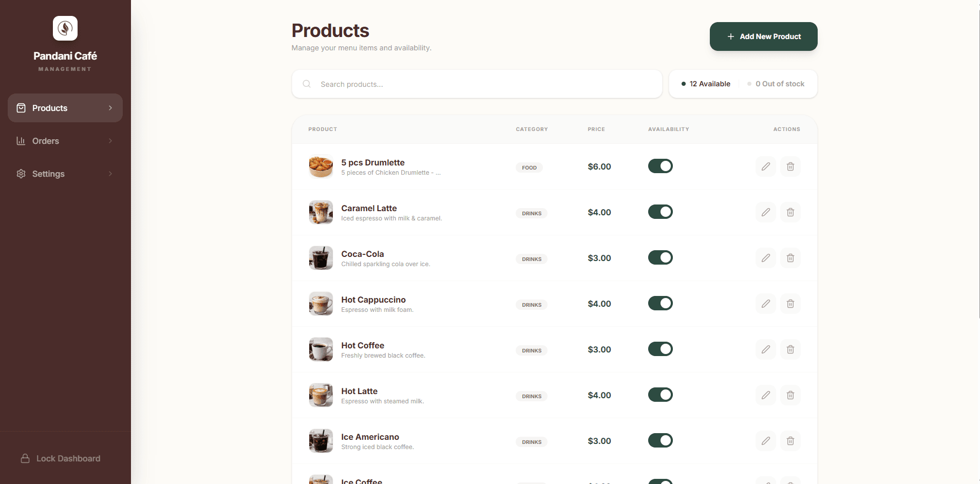Turn off Coca-Cola availability
The image size is (980, 484).
tap(660, 257)
